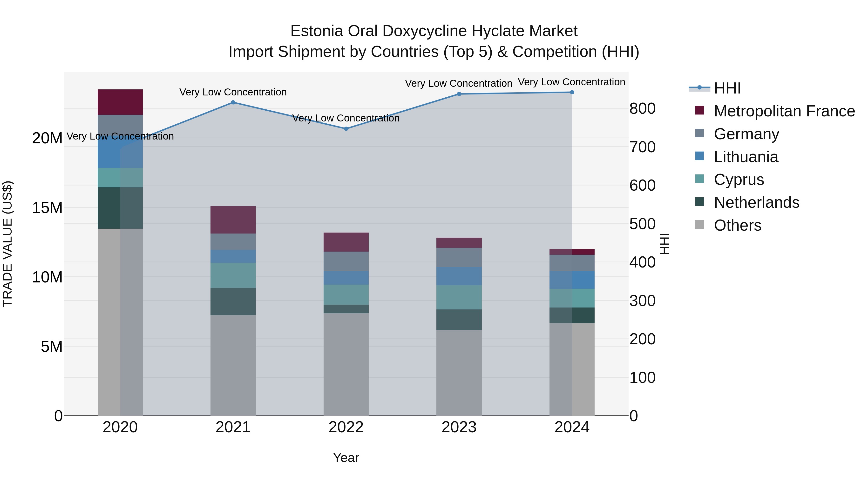This screenshot has width=868, height=488.
Task: Click Others gray legend swatch
Action: coord(699,224)
